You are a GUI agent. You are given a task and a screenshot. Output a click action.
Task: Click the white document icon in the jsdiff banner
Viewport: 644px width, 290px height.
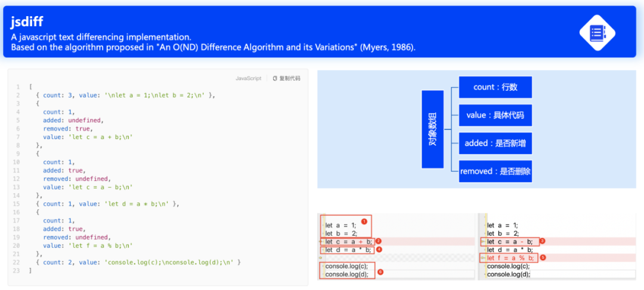pyautogui.click(x=597, y=32)
